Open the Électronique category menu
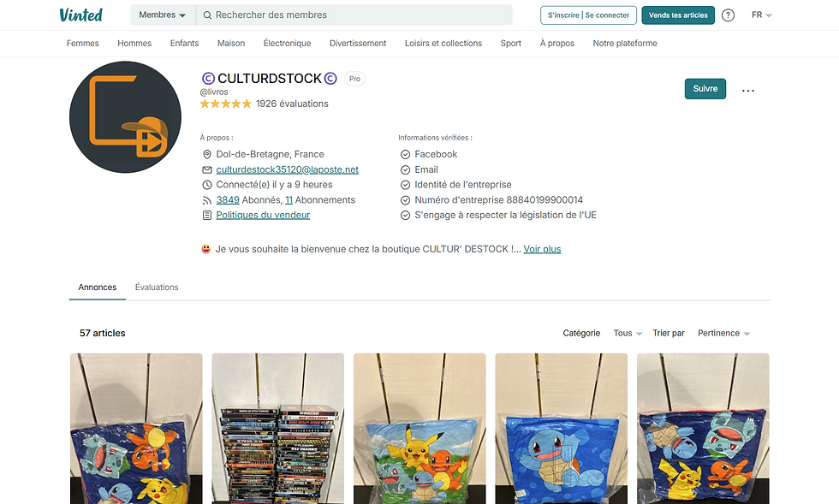 tap(287, 44)
